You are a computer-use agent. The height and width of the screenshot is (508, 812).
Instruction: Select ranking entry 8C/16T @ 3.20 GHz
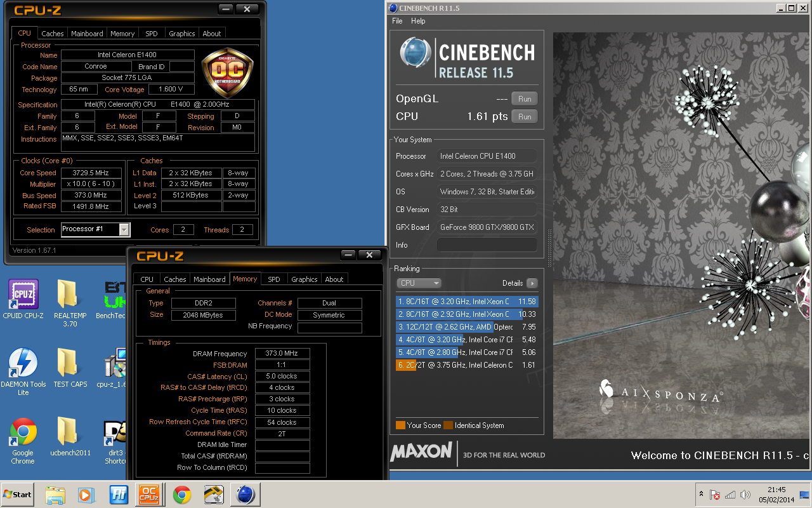point(467,302)
